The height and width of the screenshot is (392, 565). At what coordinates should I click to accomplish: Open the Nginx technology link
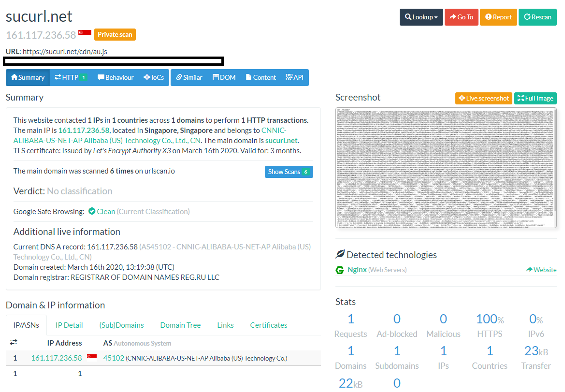point(357,270)
